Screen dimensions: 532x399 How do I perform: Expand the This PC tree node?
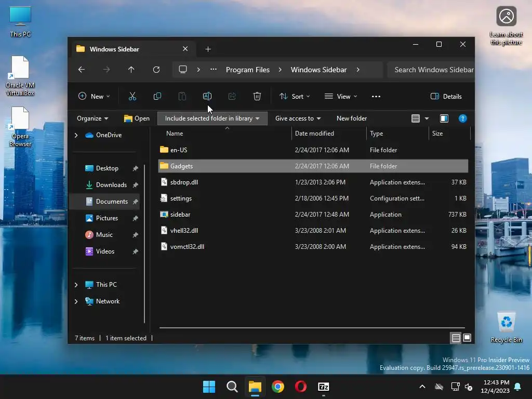pos(76,285)
